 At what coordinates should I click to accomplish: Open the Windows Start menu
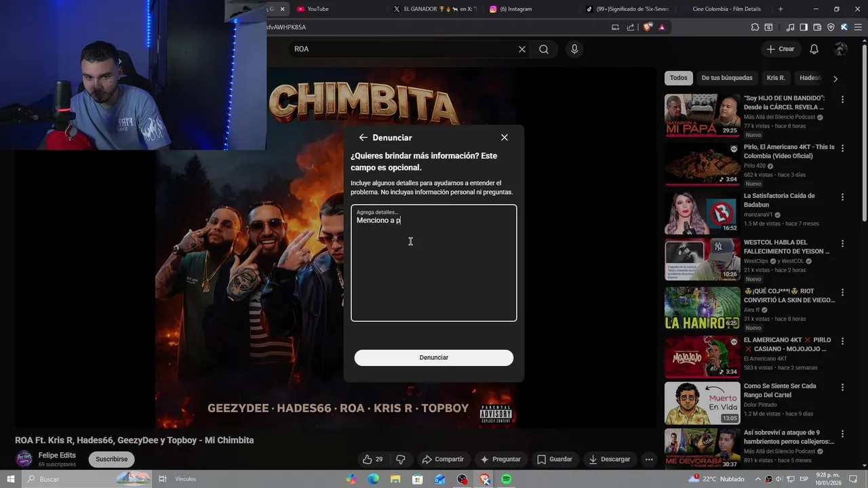pyautogui.click(x=12, y=479)
